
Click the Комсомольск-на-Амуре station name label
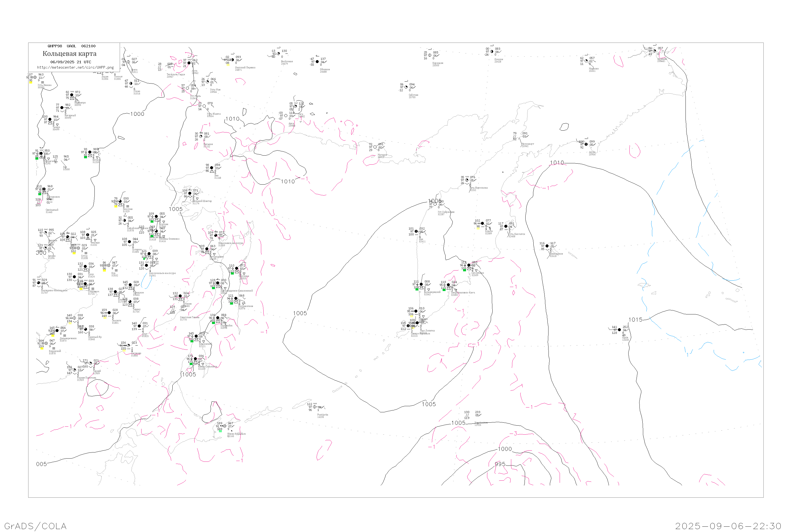[x=162, y=273]
